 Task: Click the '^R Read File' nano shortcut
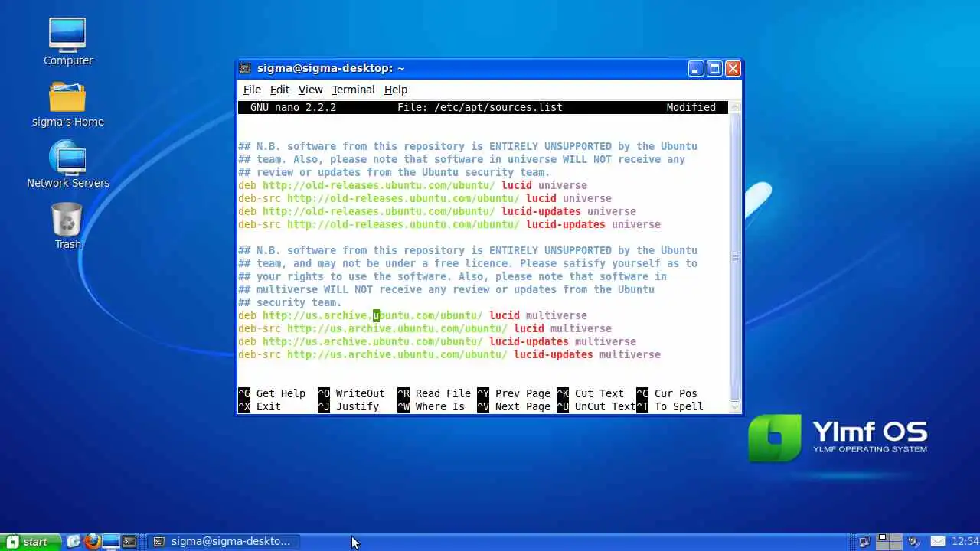[x=434, y=393]
